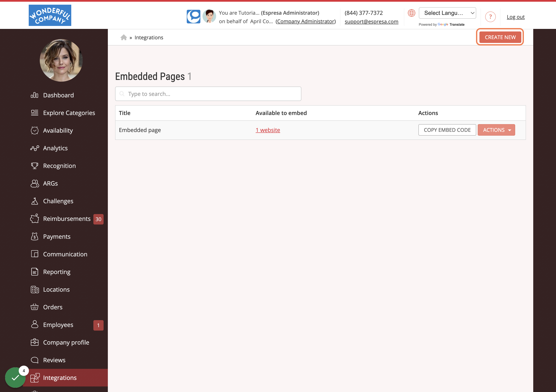This screenshot has width=556, height=392.
Task: Click the globe language icon
Action: point(411,13)
